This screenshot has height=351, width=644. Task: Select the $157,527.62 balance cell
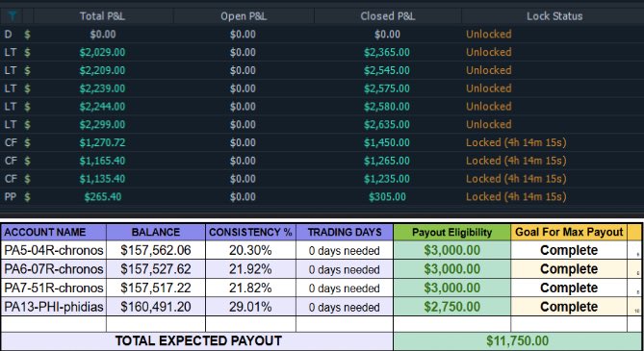tap(156, 269)
